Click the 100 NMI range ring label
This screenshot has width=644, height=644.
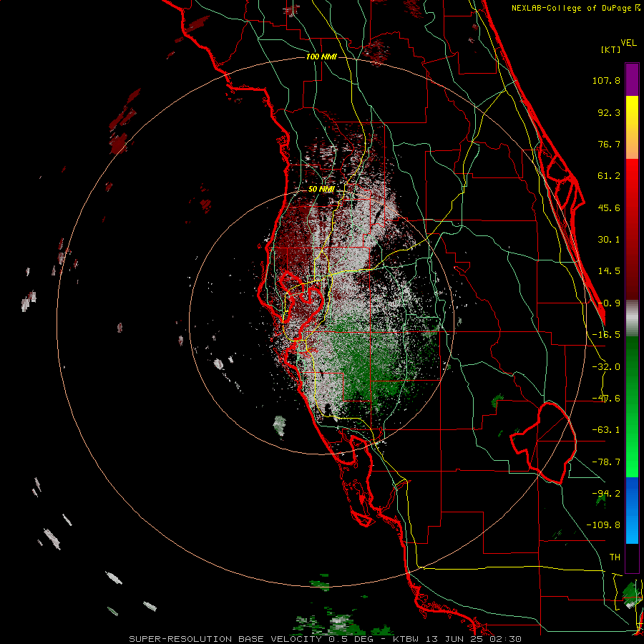click(321, 57)
